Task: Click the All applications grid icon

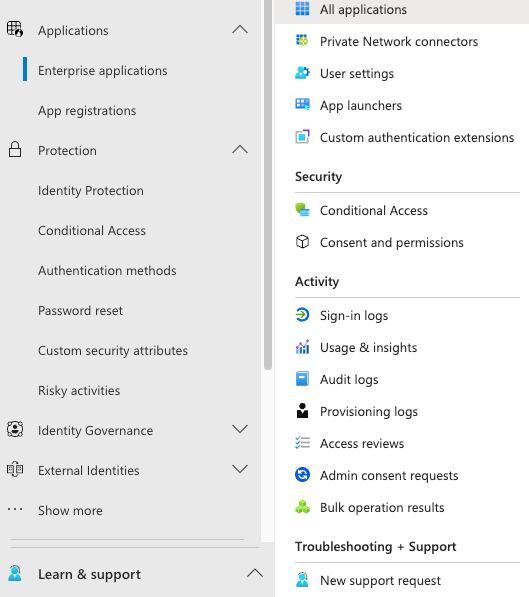Action: click(302, 8)
